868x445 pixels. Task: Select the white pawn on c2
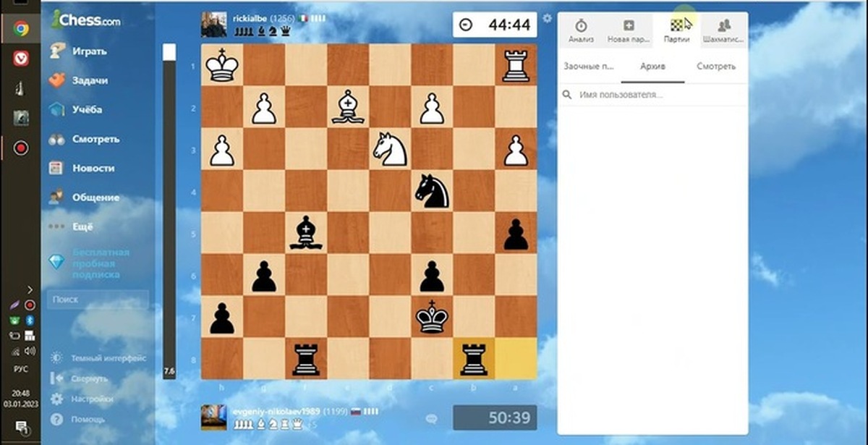(x=432, y=108)
